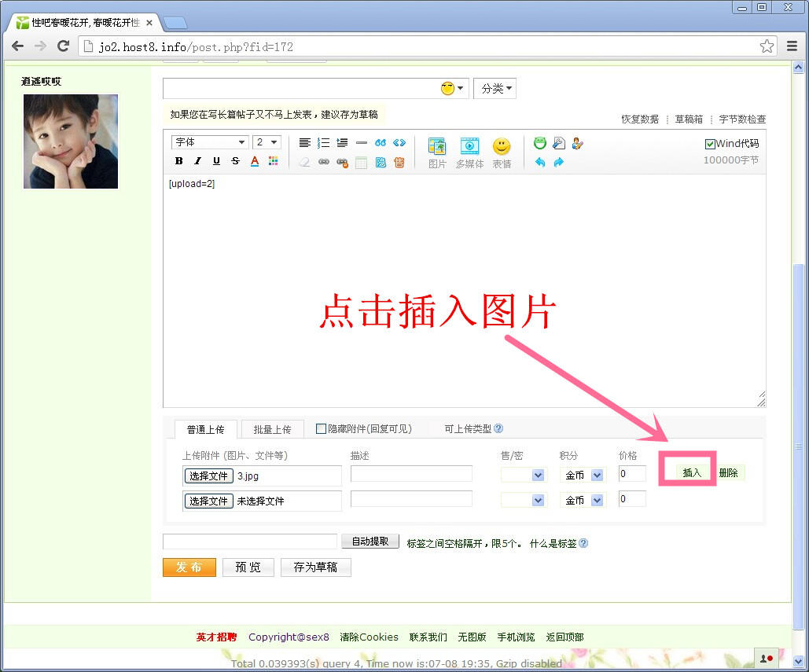809x672 pixels.
Task: Open the 图片 image insert tool
Action: coord(437,152)
